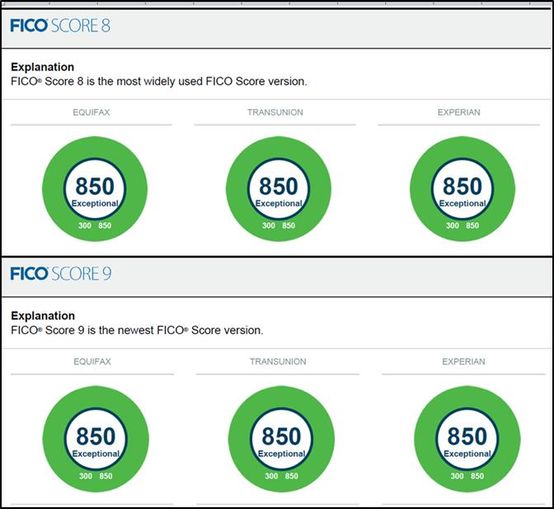Select the Experian FICO Score 9 gauge
The image size is (554, 509).
467,439
